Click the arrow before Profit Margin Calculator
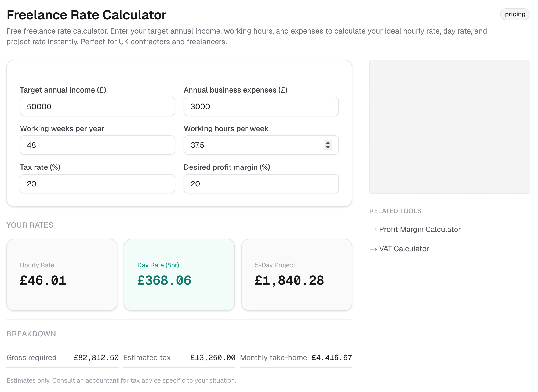 (x=373, y=230)
